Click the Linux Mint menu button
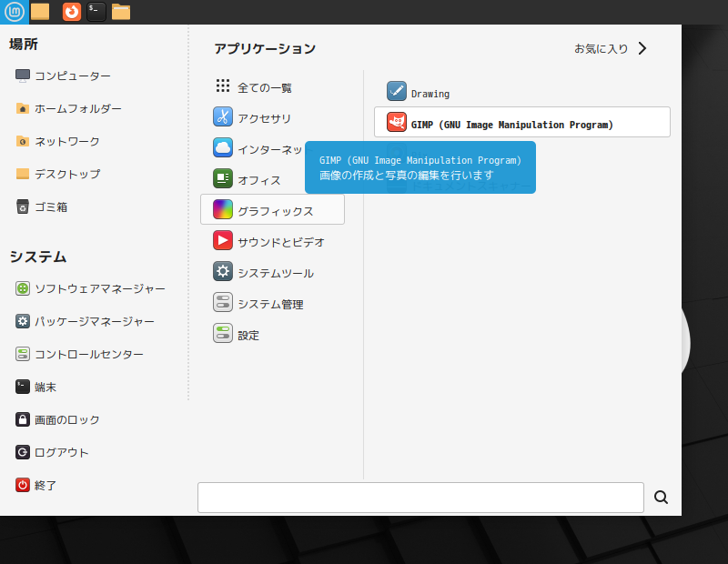 [x=15, y=12]
